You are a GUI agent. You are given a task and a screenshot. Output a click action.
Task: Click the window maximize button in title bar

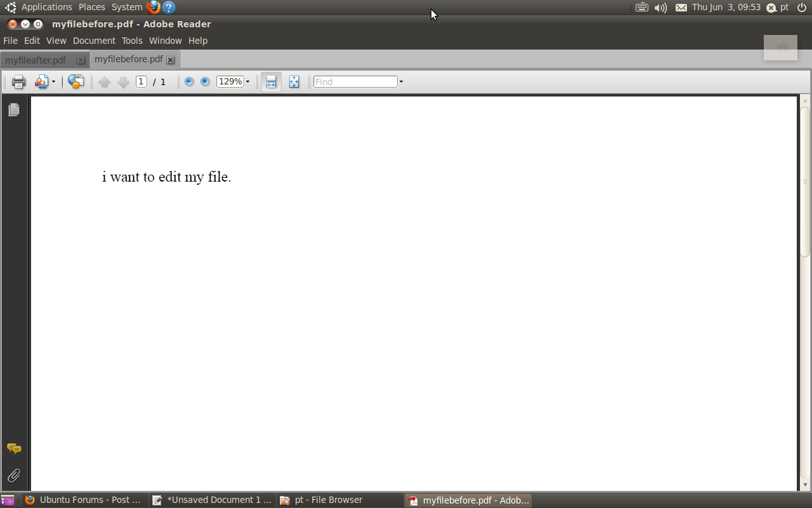pyautogui.click(x=38, y=24)
